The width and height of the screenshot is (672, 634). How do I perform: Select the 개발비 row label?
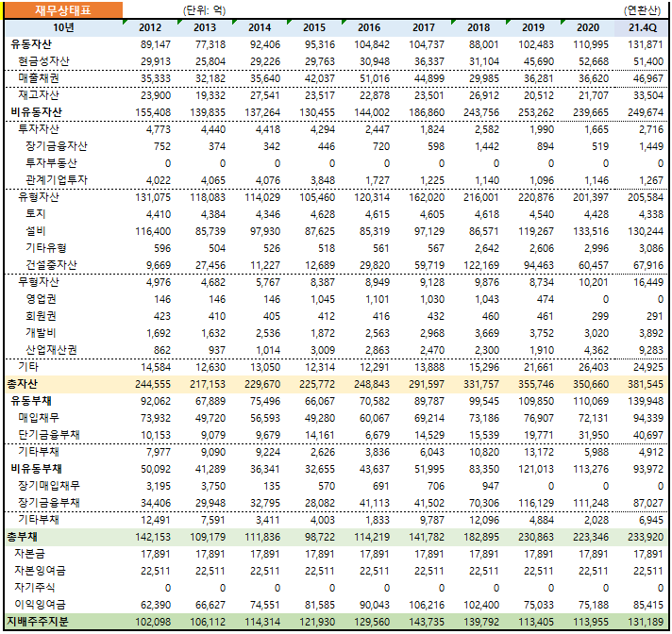click(41, 333)
